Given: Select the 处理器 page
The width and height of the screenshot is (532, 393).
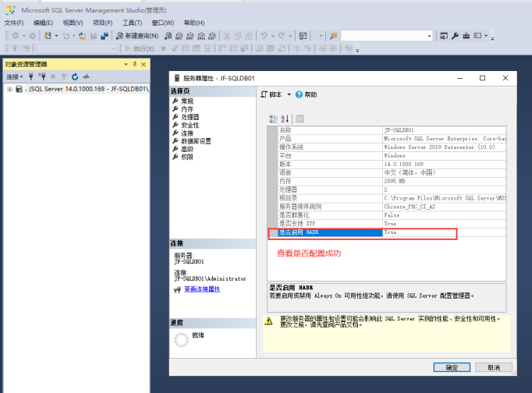Looking at the screenshot, I should click(190, 117).
